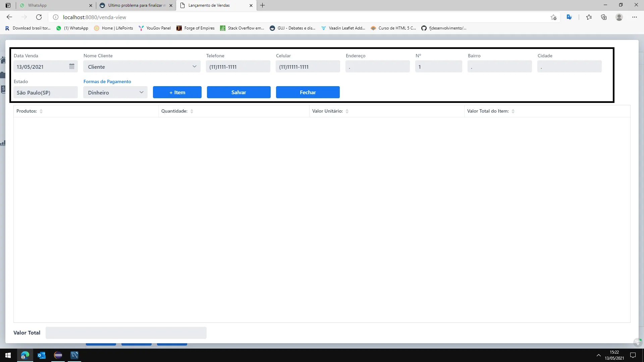Click the browser refresh icon
The width and height of the screenshot is (644, 362).
(39, 17)
